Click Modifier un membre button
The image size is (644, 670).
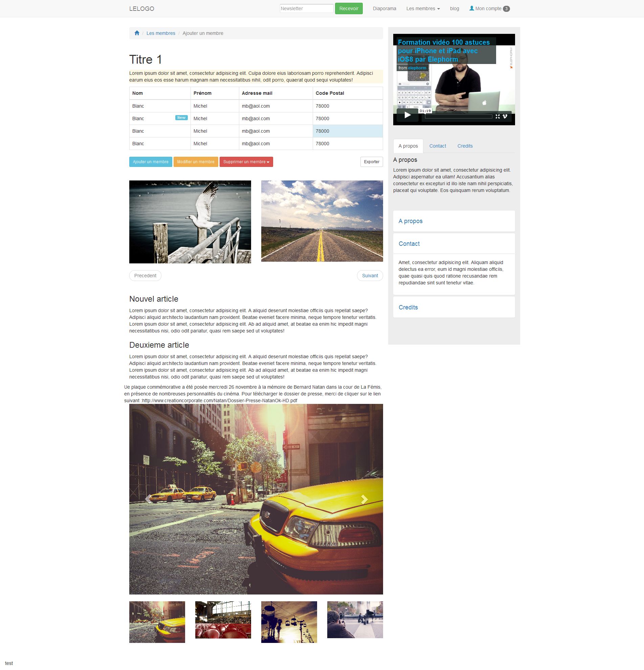click(196, 162)
